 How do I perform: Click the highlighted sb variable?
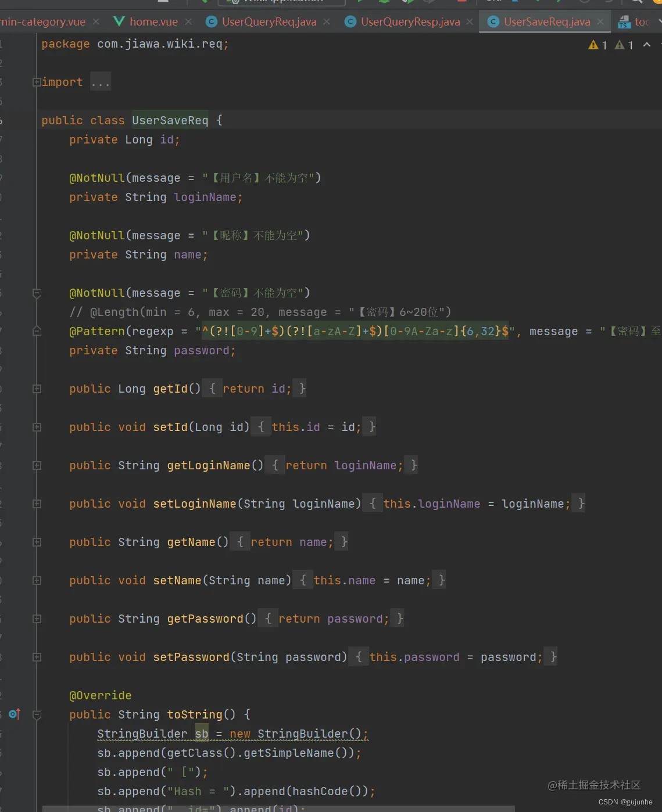pos(202,734)
